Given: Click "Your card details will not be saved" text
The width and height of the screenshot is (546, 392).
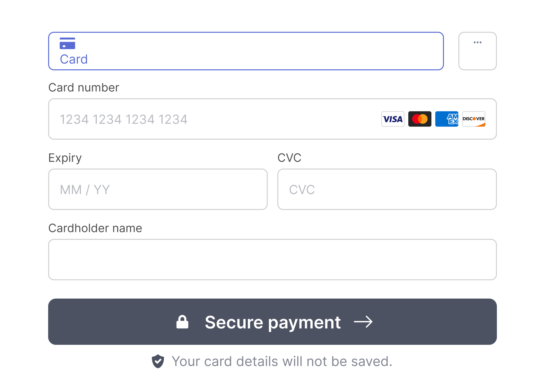Looking at the screenshot, I should point(282,362).
